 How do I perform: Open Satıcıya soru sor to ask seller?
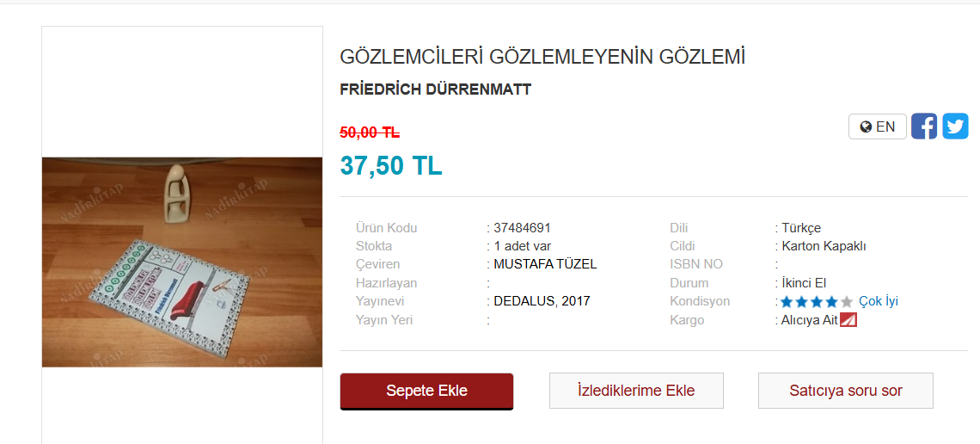click(846, 391)
